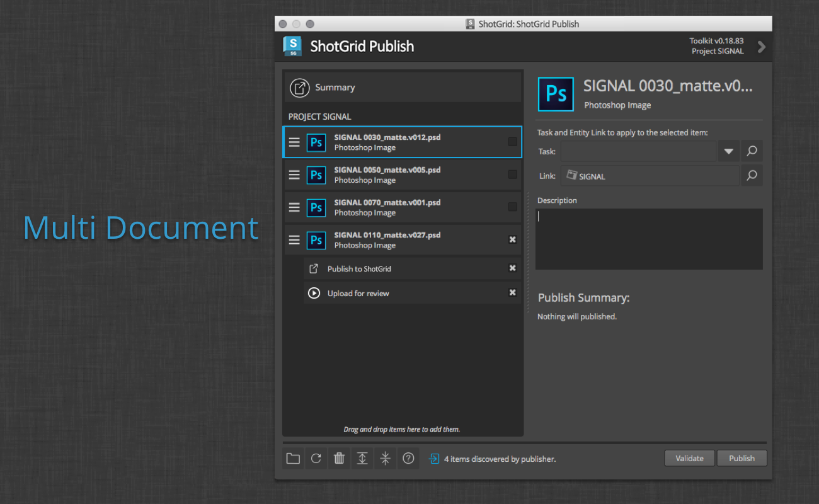
Task: Toggle the Publish to ShotGrid checkbox
Action: 513,268
